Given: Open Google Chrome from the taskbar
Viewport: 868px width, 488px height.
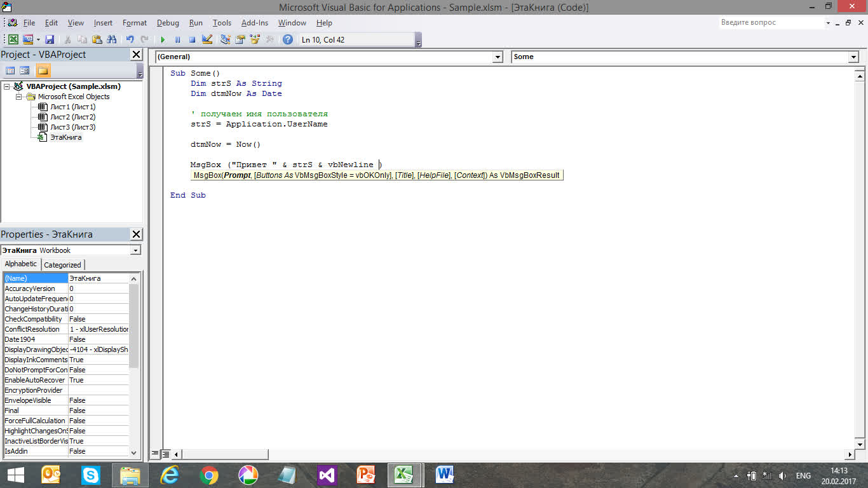Looking at the screenshot, I should pos(209,475).
